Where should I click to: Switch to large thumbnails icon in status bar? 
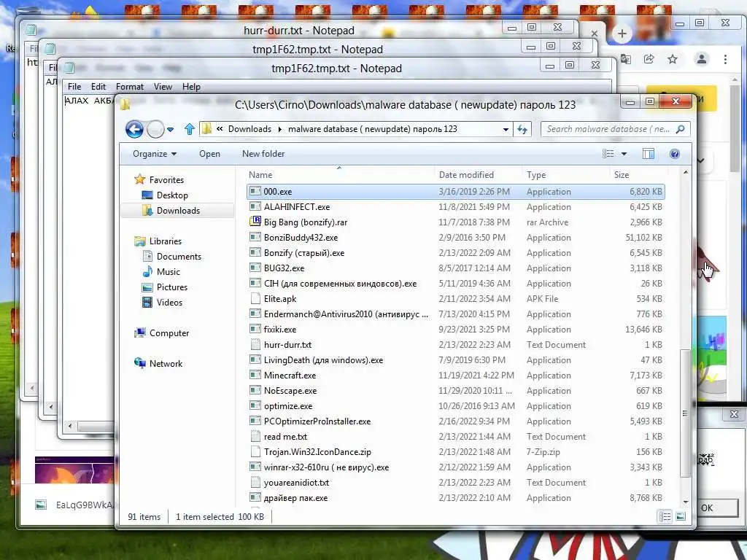681,517
